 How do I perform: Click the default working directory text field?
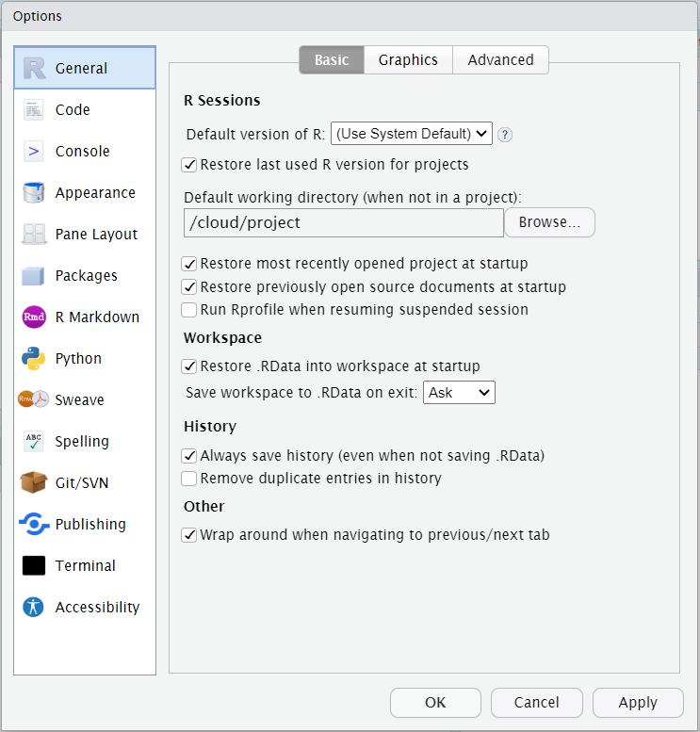pos(344,223)
